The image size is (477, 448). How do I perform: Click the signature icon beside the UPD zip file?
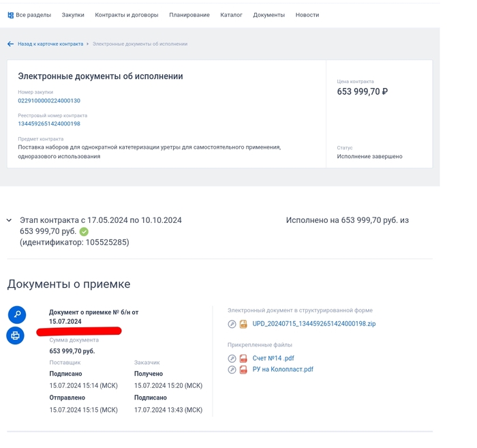click(x=232, y=324)
